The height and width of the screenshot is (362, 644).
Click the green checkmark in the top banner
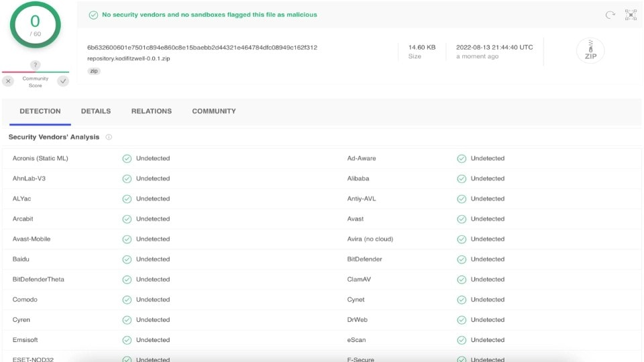(93, 15)
